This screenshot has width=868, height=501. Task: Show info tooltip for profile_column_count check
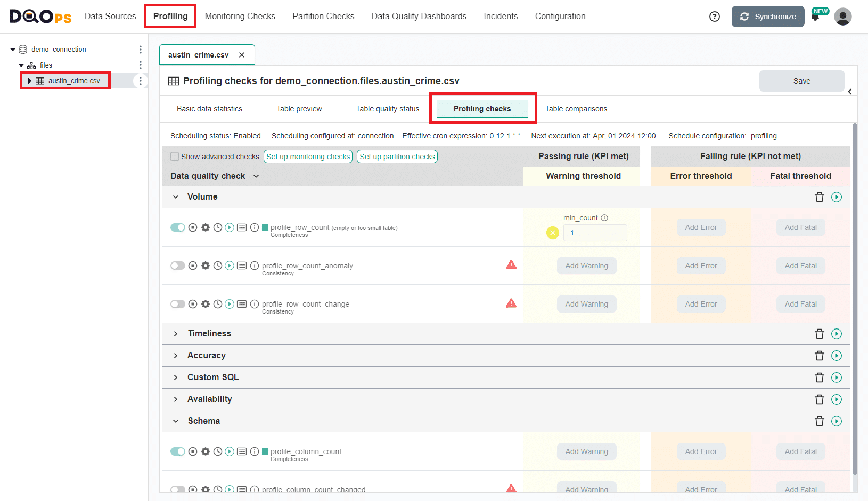coord(255,451)
